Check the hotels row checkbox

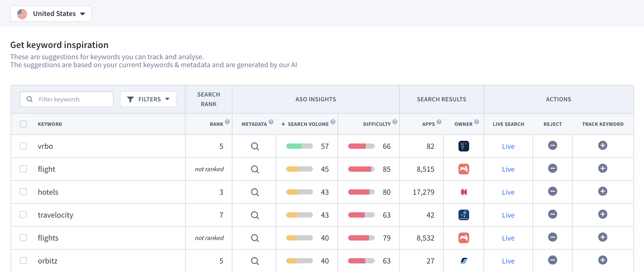tap(23, 192)
